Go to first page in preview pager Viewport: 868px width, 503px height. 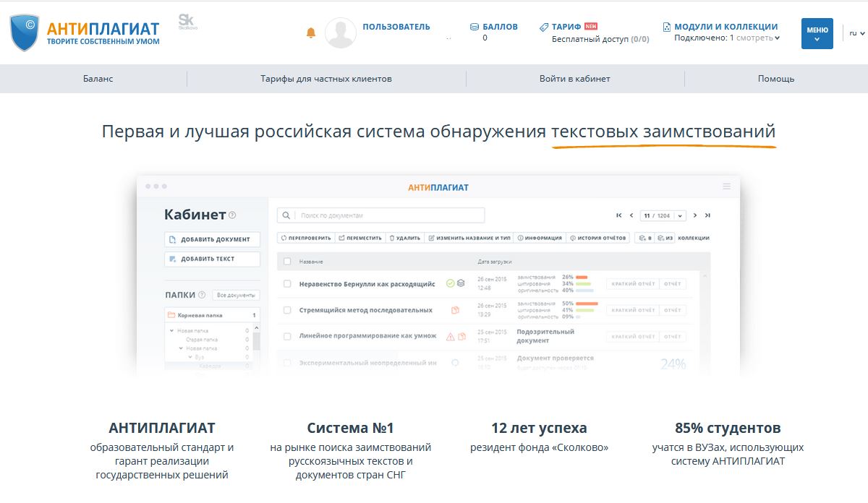pos(619,215)
